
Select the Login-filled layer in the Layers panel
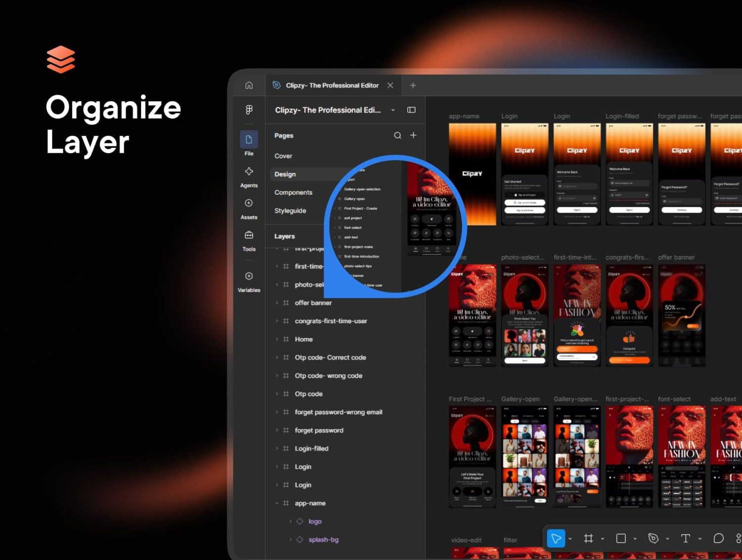pos(312,449)
